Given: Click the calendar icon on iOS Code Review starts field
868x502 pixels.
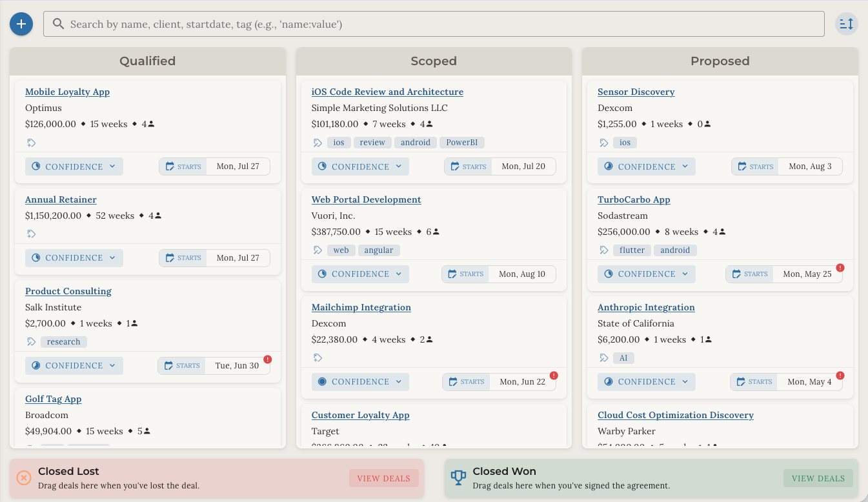Looking at the screenshot, I should [x=455, y=166].
